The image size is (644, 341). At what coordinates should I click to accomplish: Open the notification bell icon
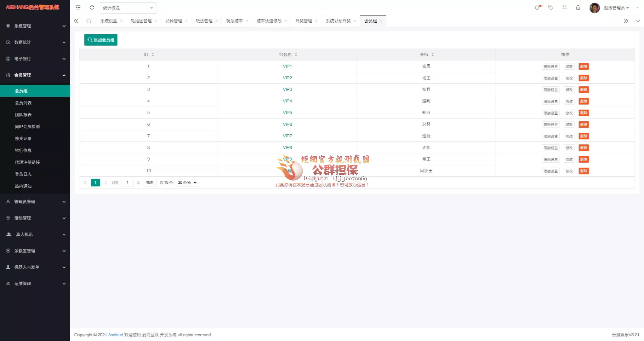pos(537,8)
